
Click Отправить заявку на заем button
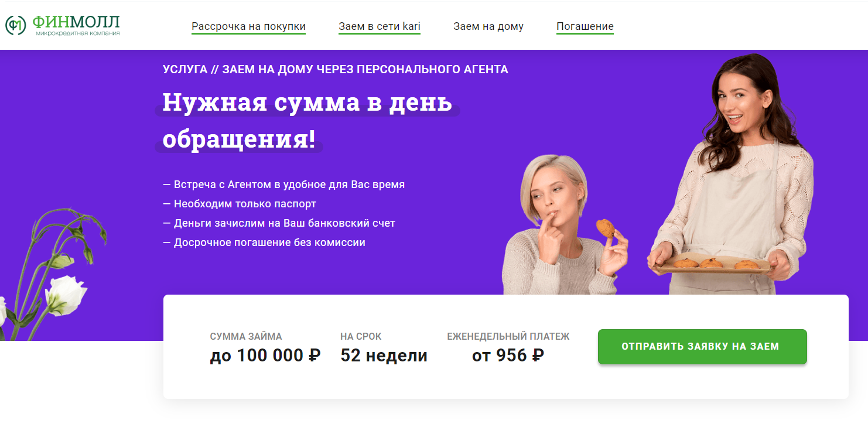[702, 347]
